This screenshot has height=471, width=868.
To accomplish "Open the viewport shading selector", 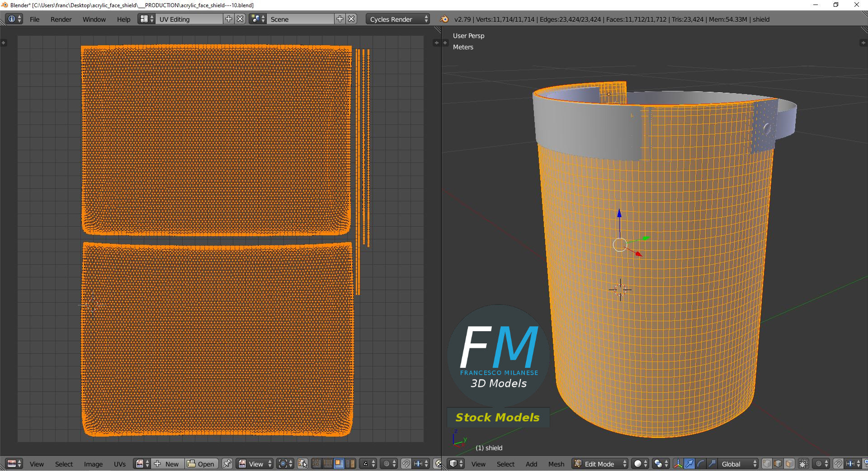I will point(640,464).
